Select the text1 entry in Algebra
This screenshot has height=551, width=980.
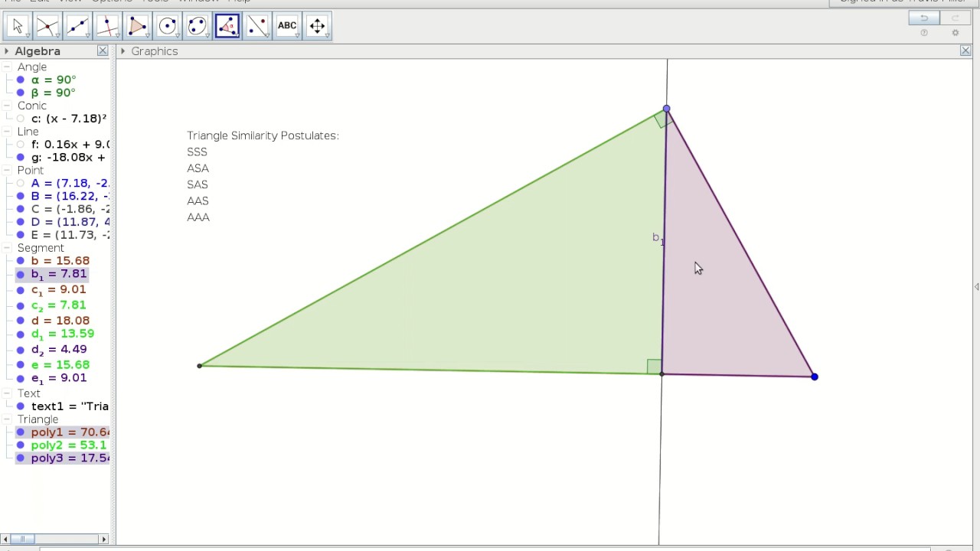coord(70,406)
